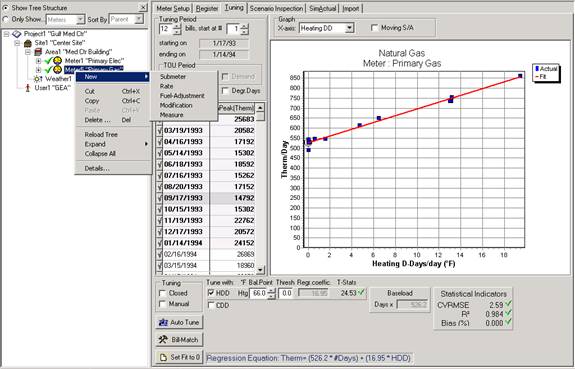This screenshot has height=369, width=575.
Task: Select the Site1 Center Site building icon
Action: coord(28,43)
